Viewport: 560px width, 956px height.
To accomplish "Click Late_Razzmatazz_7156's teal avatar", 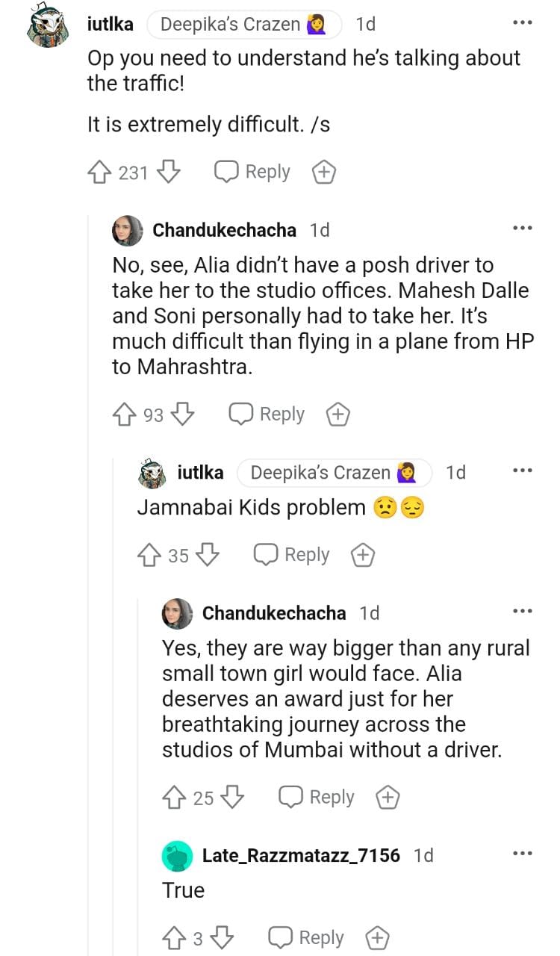I will (177, 856).
